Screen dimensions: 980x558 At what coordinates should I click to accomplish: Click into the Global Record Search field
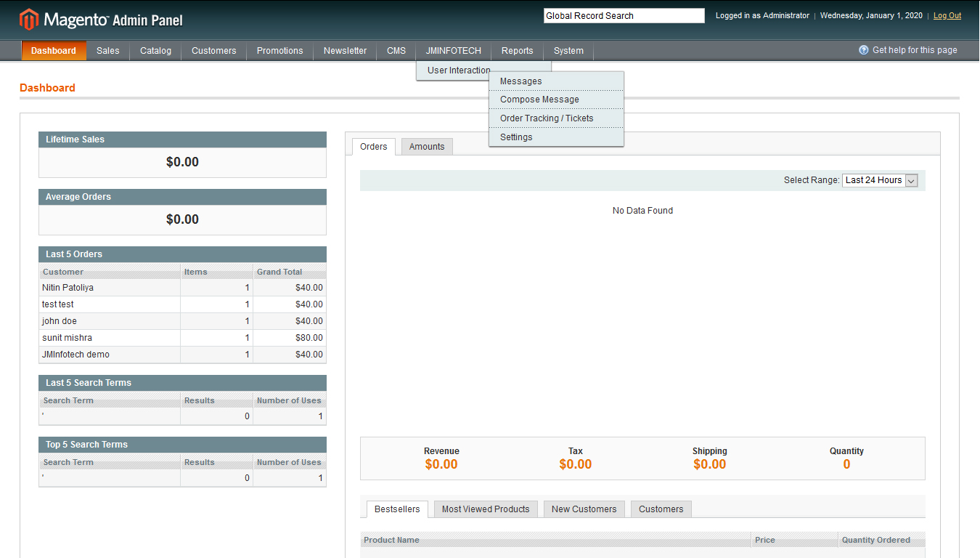[624, 16]
